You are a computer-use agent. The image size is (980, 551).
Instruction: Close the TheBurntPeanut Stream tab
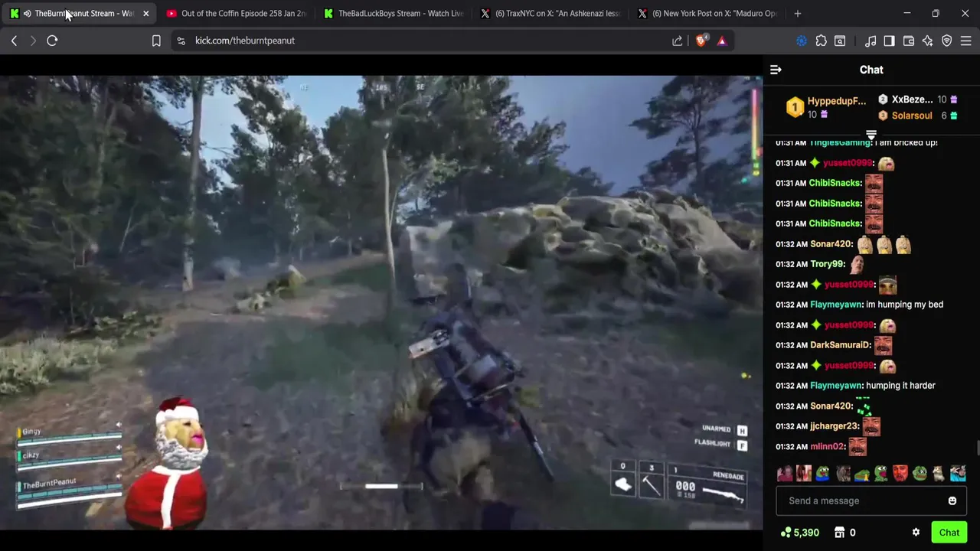[x=145, y=14]
